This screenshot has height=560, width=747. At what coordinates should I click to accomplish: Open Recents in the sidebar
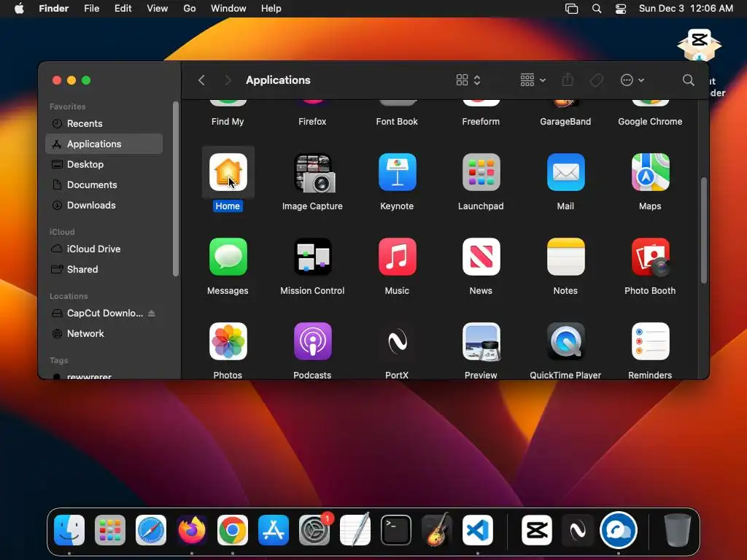tap(104, 123)
